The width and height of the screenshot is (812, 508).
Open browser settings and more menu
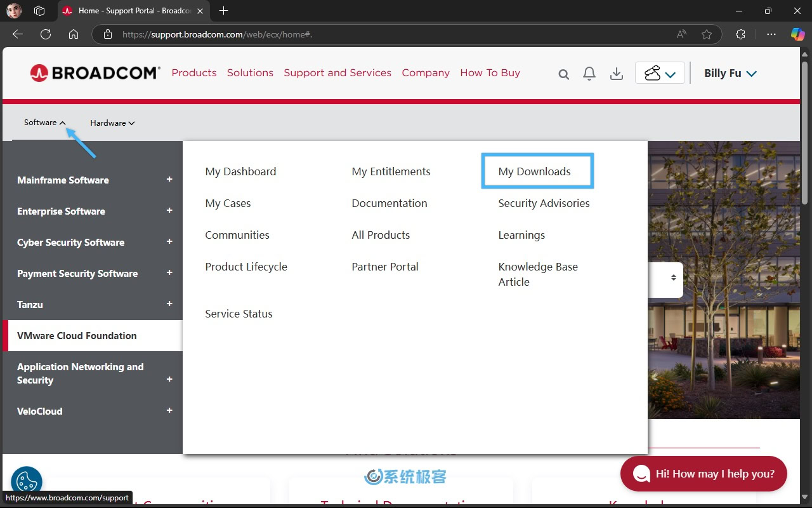click(x=771, y=34)
